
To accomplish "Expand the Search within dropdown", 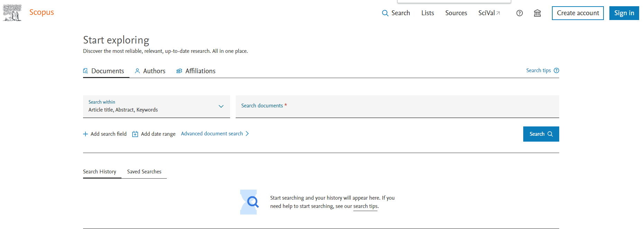I will [156, 106].
